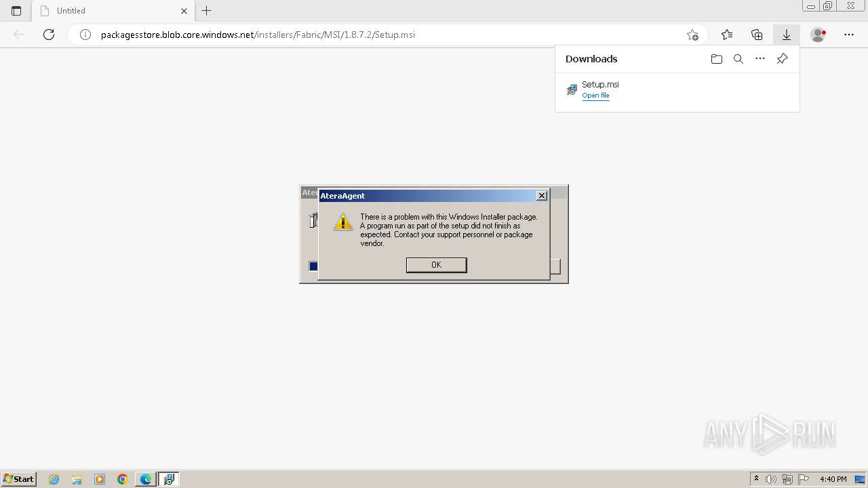Close the AteraAgent error dialog

pyautogui.click(x=541, y=195)
